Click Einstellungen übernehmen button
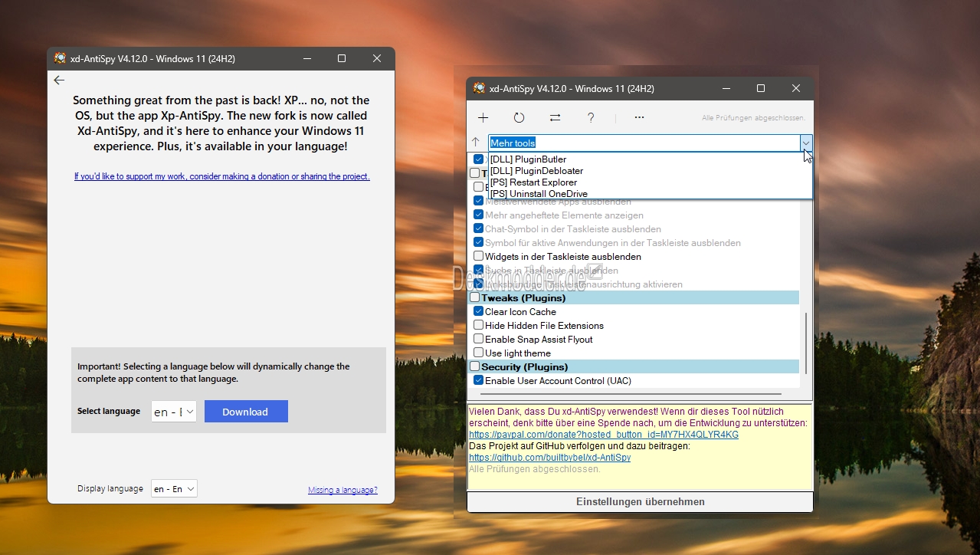 pyautogui.click(x=641, y=502)
